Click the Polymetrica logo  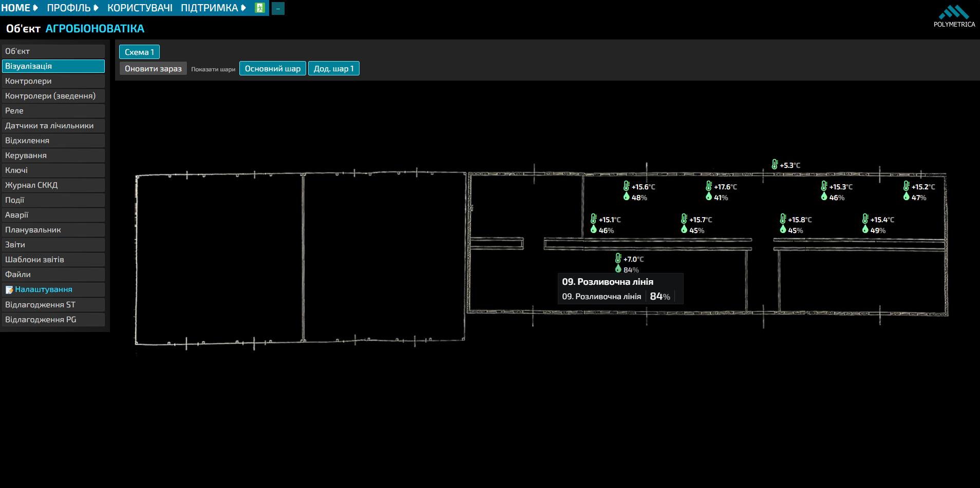954,16
